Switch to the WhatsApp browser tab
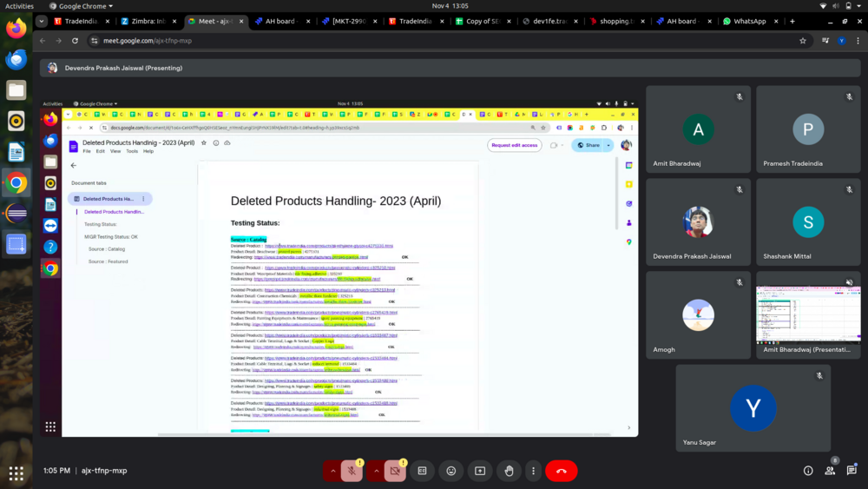 coord(750,21)
